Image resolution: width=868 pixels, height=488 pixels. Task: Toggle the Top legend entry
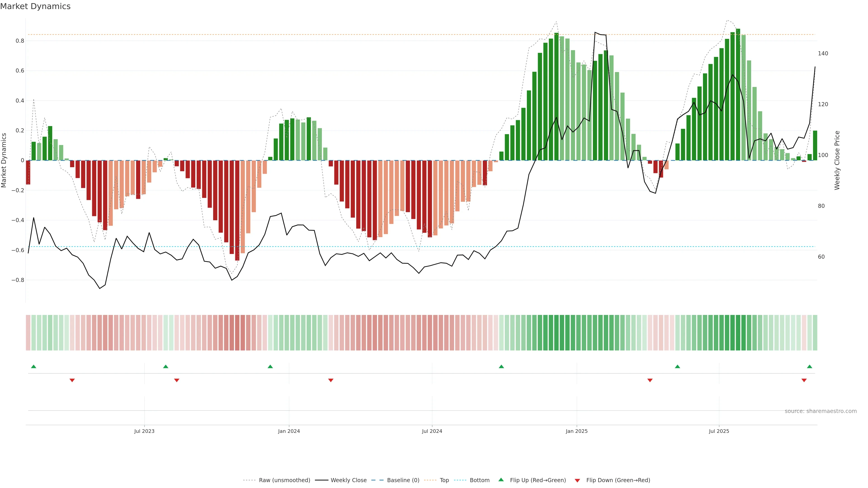(x=444, y=480)
